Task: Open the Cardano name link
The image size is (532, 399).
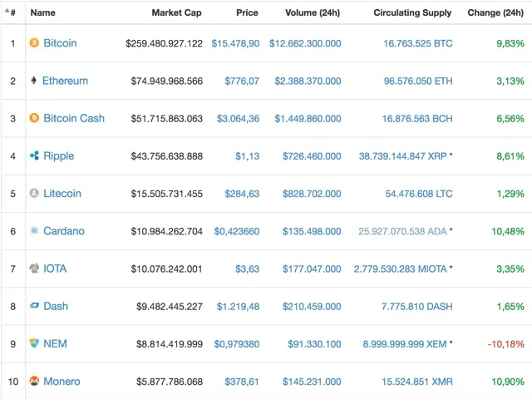Action: 64,231
